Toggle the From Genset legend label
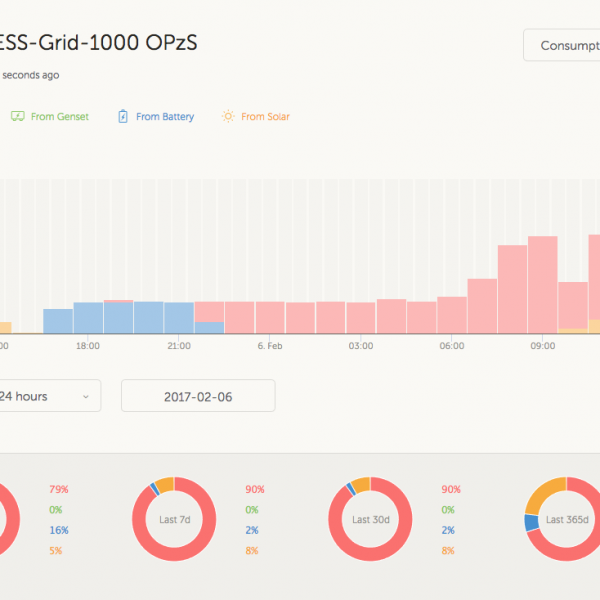 tap(59, 117)
